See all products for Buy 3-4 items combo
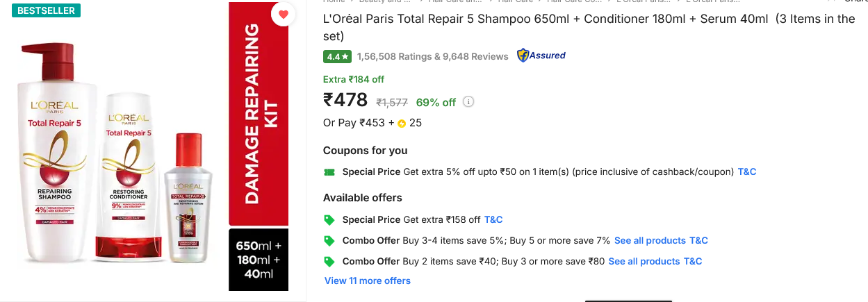868x302 pixels. 650,240
